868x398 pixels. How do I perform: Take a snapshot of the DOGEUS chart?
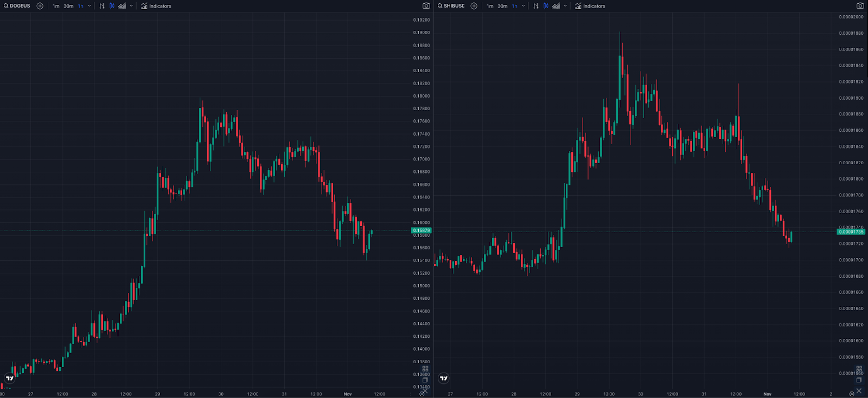pyautogui.click(x=426, y=6)
